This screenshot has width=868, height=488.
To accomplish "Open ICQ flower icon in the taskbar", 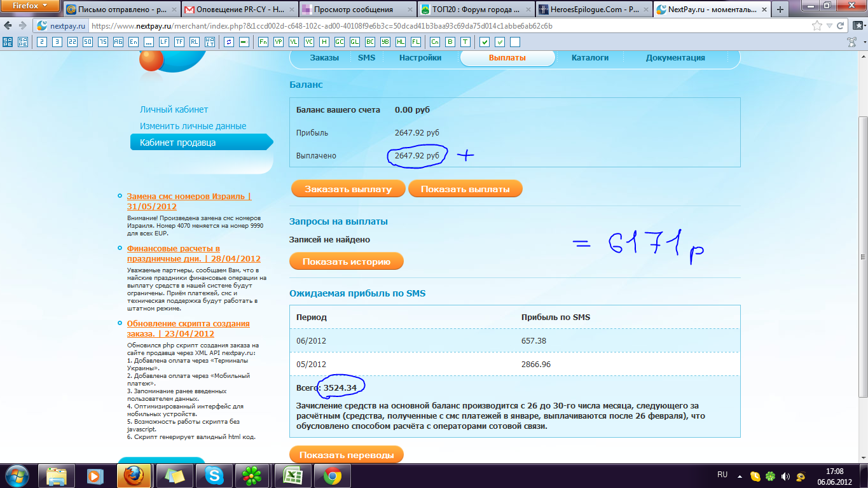I will point(253,475).
